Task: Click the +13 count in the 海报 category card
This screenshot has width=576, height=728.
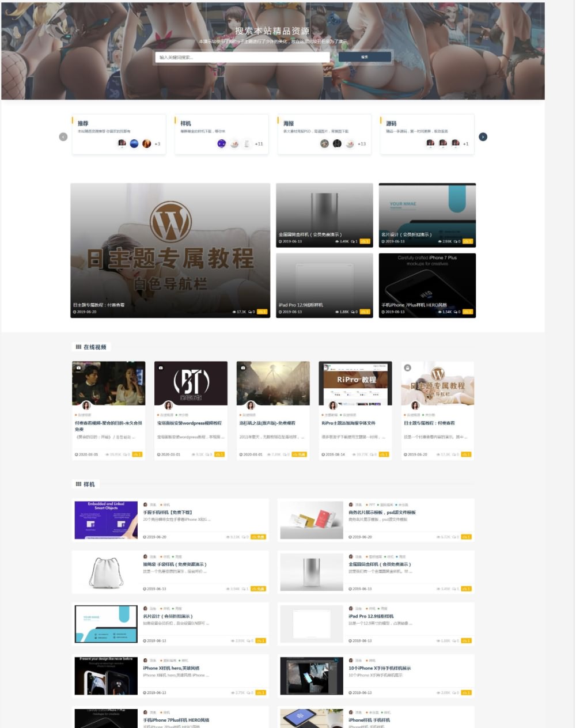Action: (362, 144)
